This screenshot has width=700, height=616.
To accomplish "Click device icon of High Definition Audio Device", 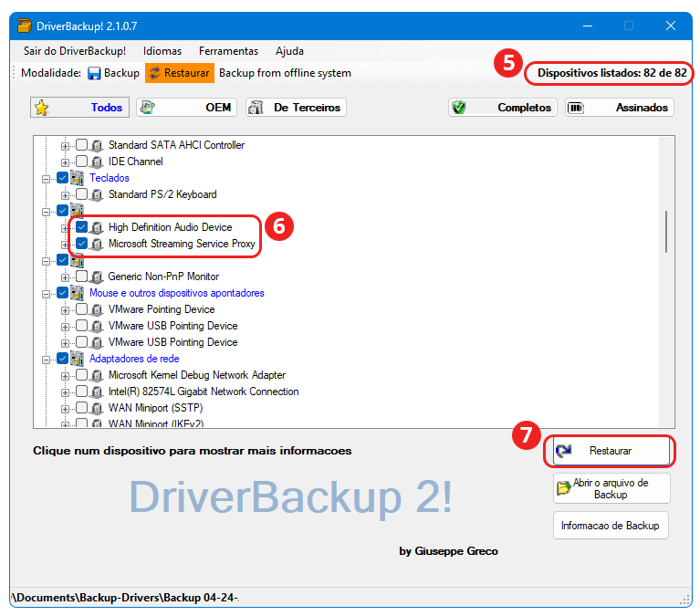I will (97, 228).
